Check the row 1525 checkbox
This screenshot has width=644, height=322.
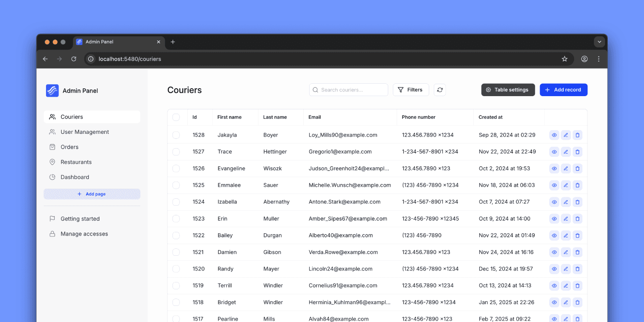click(x=176, y=185)
